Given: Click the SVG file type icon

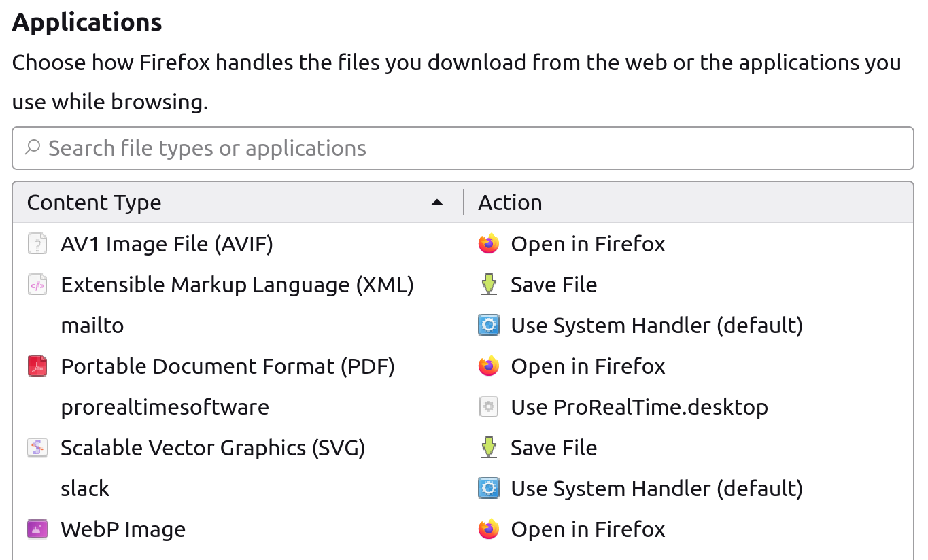Looking at the screenshot, I should [x=37, y=448].
